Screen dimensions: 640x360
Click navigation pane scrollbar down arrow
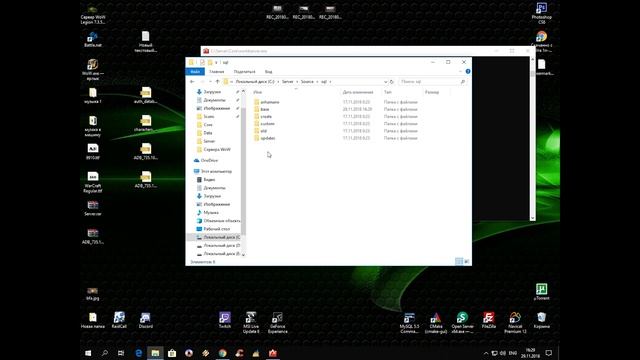243,254
